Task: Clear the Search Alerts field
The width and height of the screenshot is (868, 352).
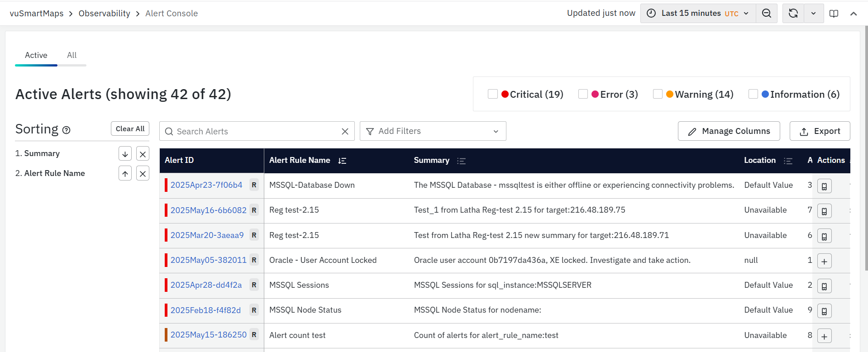Action: 345,131
